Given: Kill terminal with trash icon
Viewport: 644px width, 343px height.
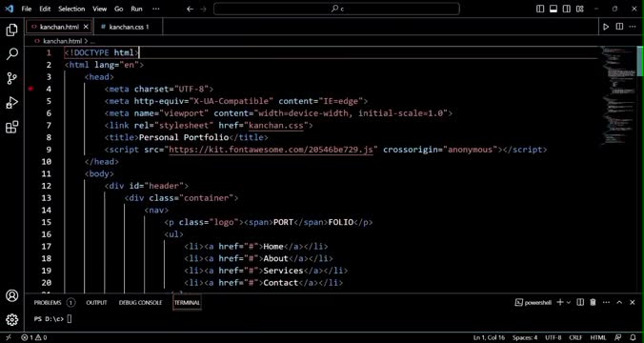Looking at the screenshot, I should (593, 303).
